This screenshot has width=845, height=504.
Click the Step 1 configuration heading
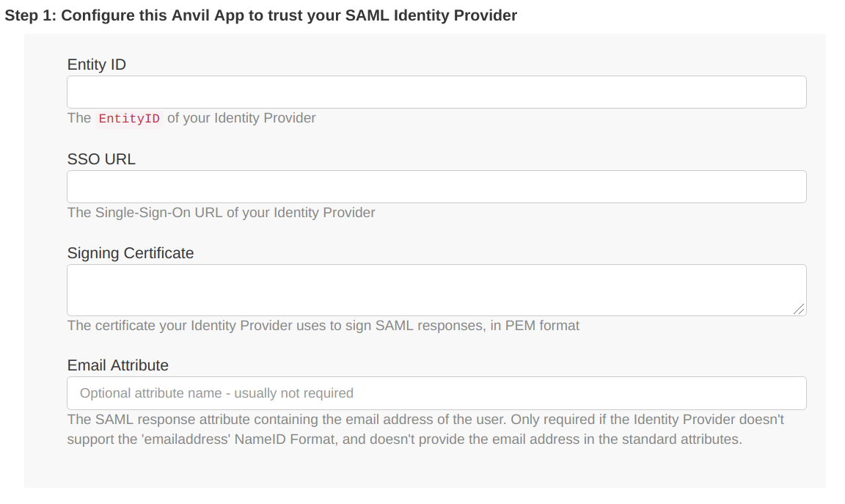coord(261,15)
